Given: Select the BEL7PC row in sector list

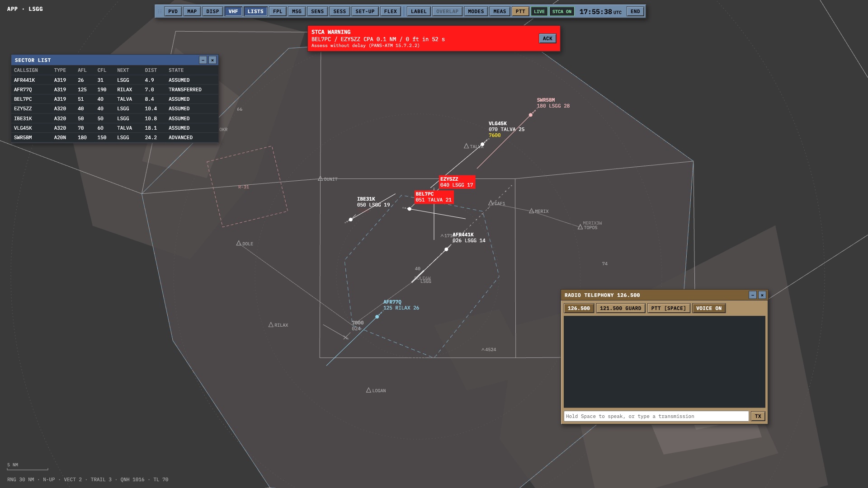Looking at the screenshot, I should [115, 99].
